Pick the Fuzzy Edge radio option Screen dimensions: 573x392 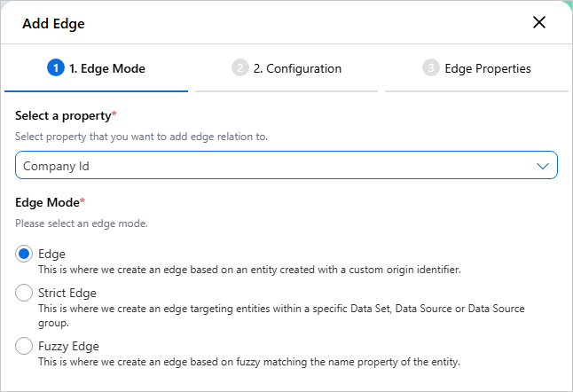[24, 346]
